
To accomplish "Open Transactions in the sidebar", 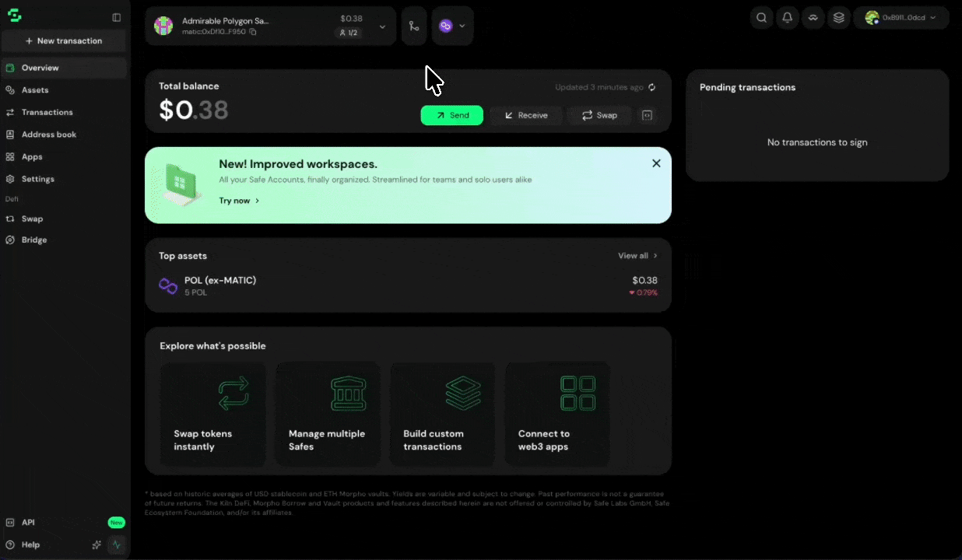I will (64, 112).
